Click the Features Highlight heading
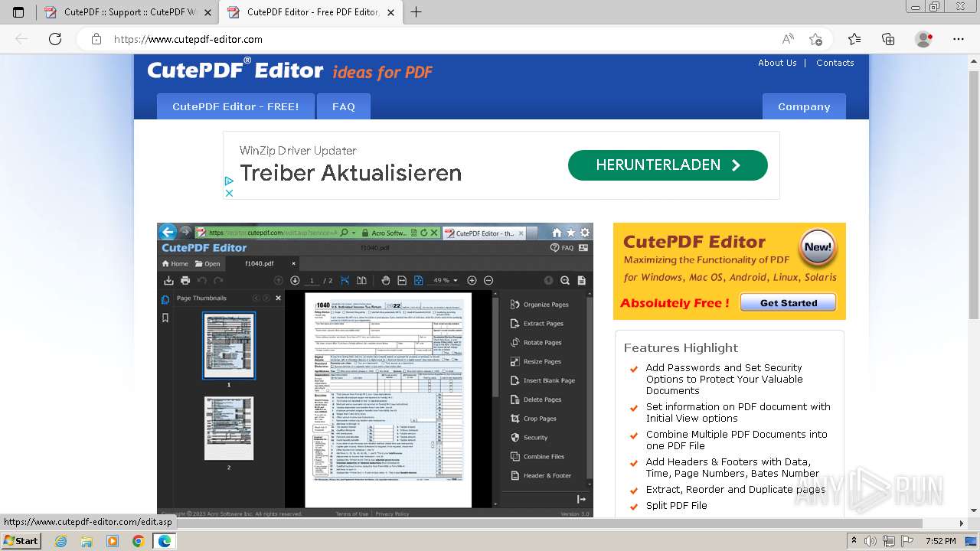The height and width of the screenshot is (551, 980). pos(681,347)
